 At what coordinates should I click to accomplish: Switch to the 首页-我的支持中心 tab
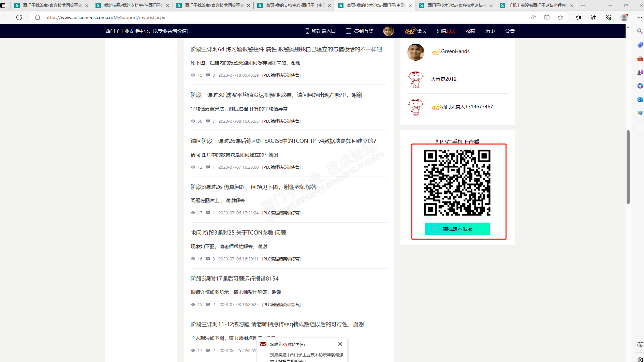(294, 5)
